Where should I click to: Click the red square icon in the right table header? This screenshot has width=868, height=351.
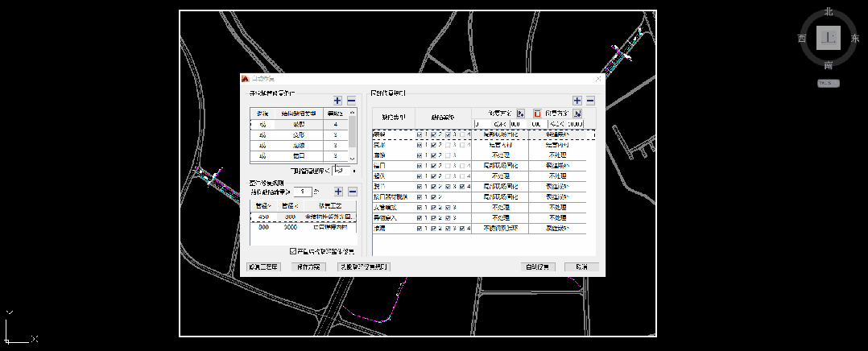coord(537,114)
